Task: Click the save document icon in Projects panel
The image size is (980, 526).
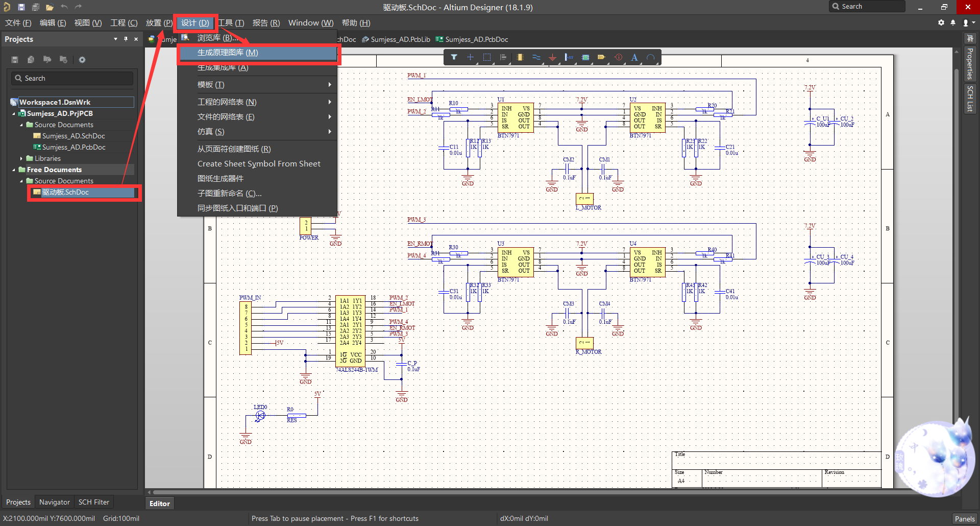Action: pos(14,60)
